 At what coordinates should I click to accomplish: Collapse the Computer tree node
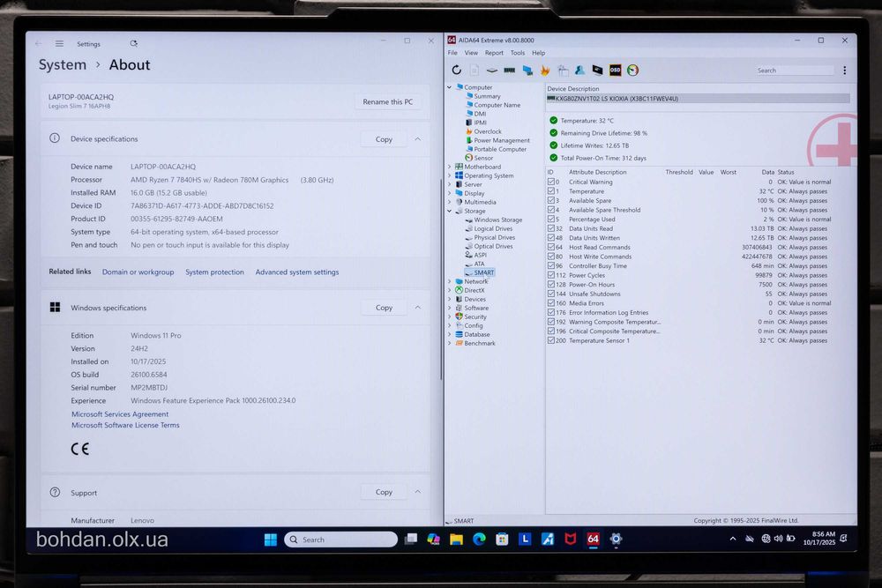coord(450,87)
